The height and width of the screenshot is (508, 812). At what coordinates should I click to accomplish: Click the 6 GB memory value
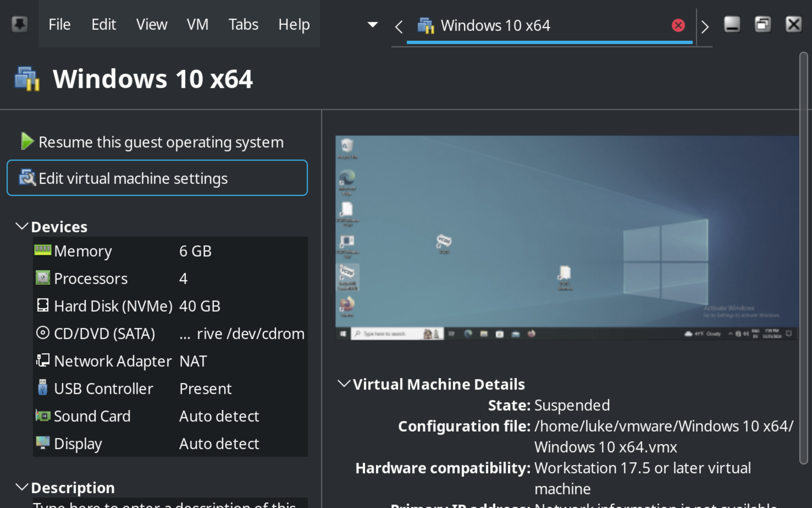[195, 251]
